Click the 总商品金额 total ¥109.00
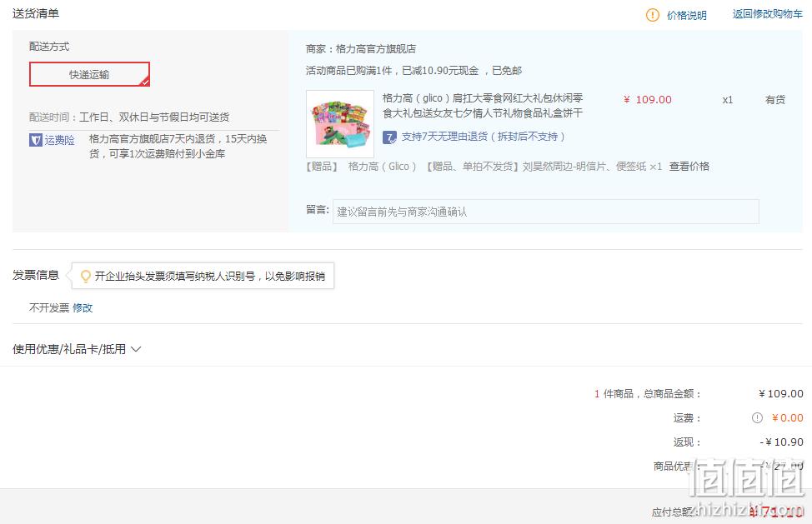The image size is (812, 524). (x=781, y=394)
